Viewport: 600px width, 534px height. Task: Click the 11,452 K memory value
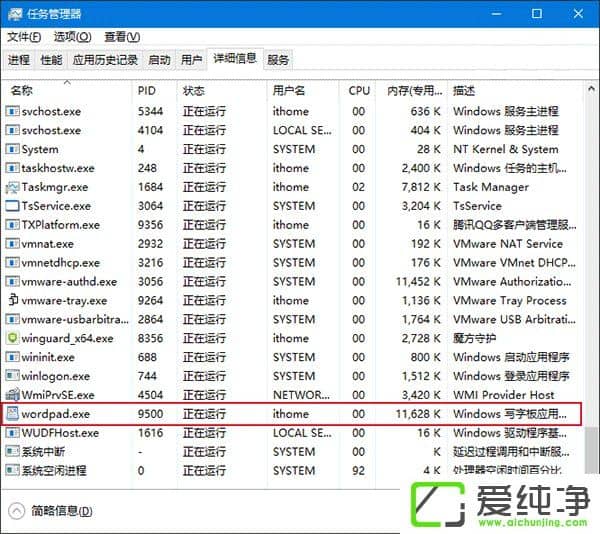[418, 282]
